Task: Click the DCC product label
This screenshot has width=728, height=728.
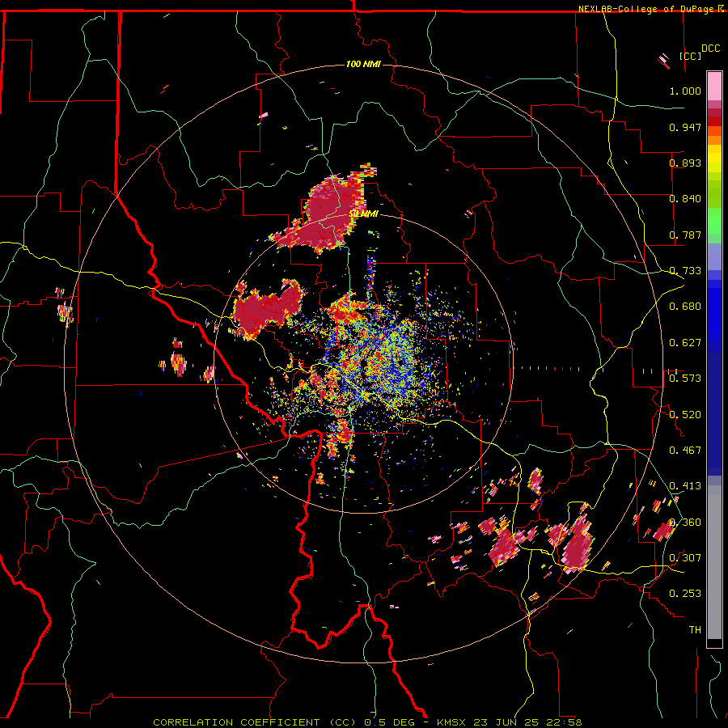Action: (x=711, y=49)
